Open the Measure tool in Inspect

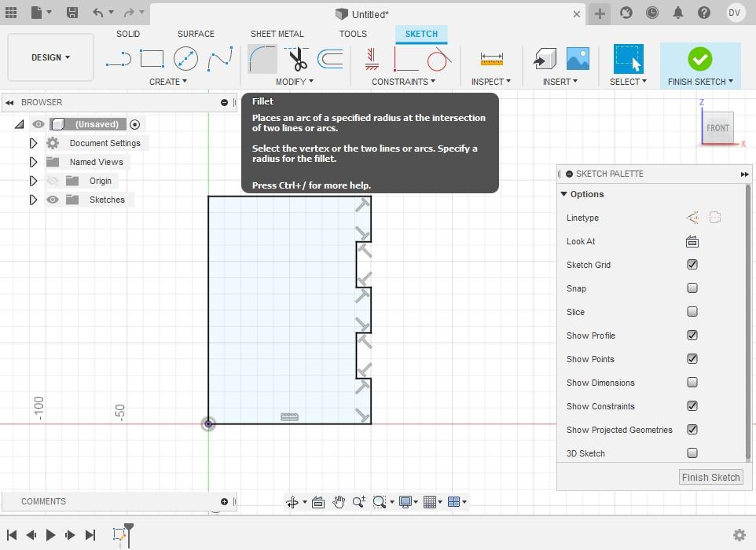click(492, 59)
